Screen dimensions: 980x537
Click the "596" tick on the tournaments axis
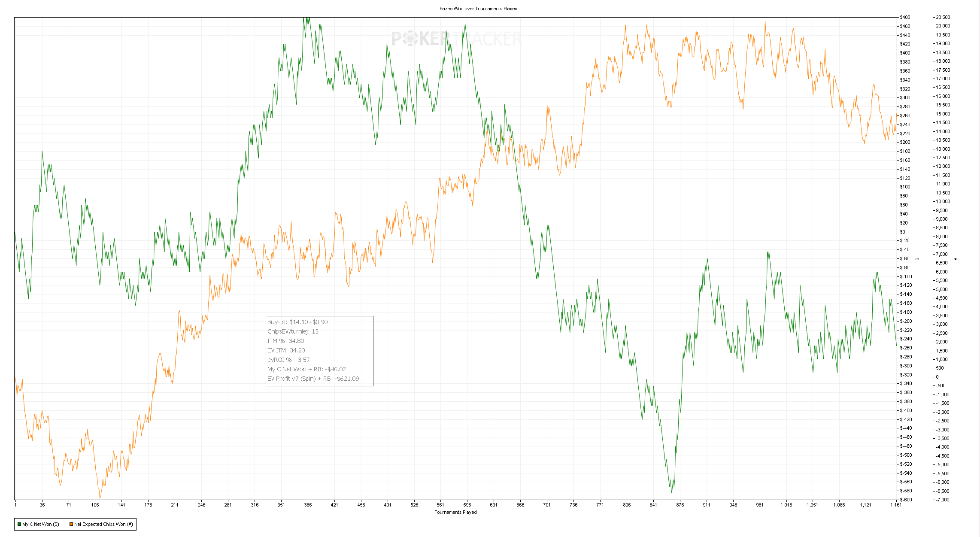point(467,505)
